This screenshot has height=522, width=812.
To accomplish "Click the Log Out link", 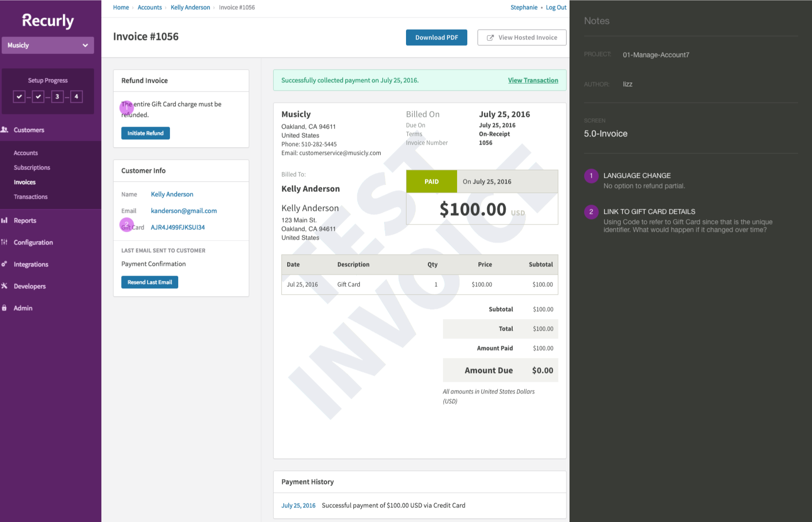I will click(x=556, y=7).
